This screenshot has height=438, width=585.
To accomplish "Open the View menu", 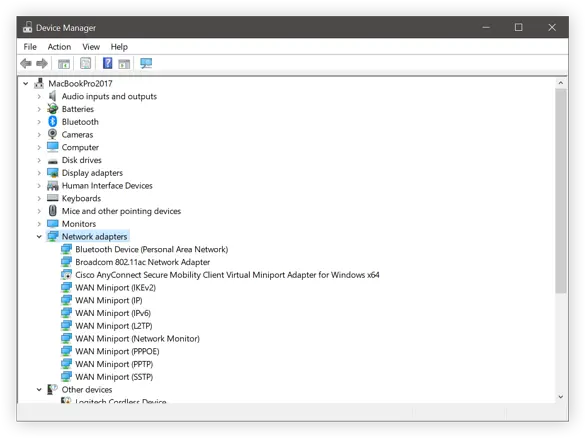I will point(91,47).
